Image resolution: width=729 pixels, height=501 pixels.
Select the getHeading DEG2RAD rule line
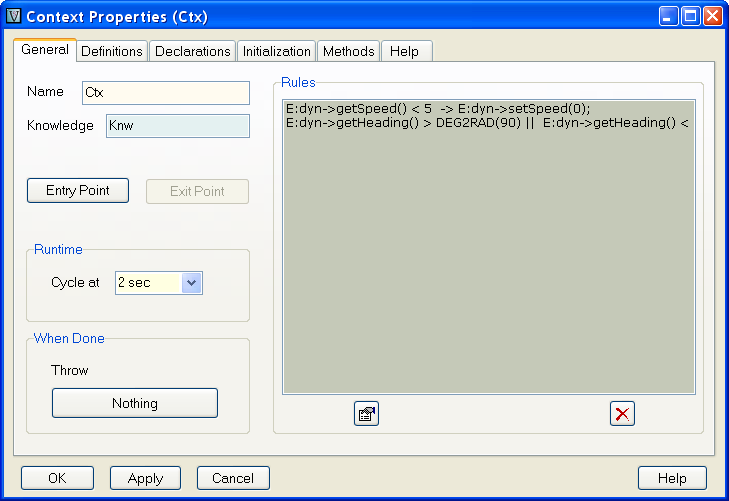[487, 123]
